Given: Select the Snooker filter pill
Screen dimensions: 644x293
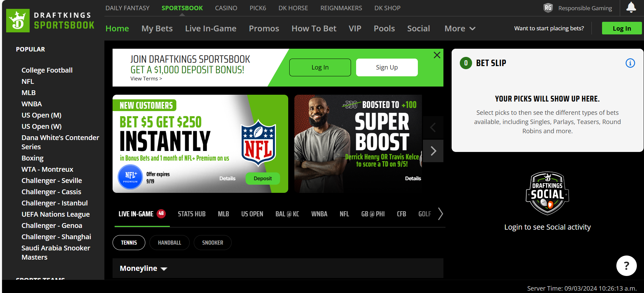Looking at the screenshot, I should tap(213, 243).
